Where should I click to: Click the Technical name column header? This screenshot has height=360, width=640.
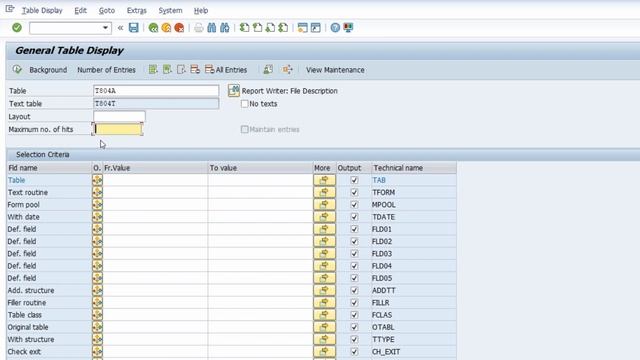tap(413, 168)
